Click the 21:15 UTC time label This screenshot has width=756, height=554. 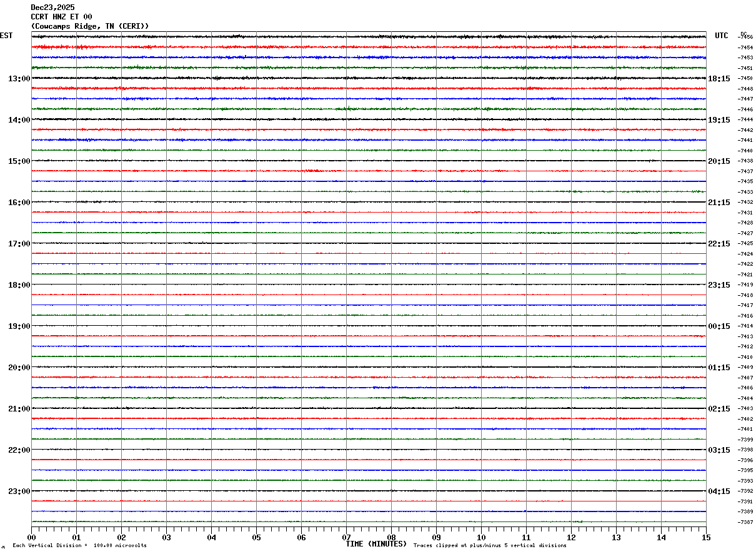(719, 203)
